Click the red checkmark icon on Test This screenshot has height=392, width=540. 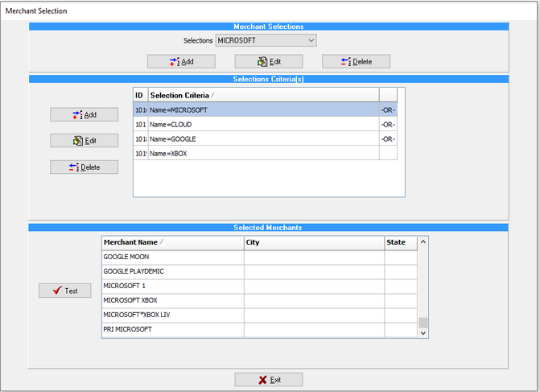(x=57, y=290)
